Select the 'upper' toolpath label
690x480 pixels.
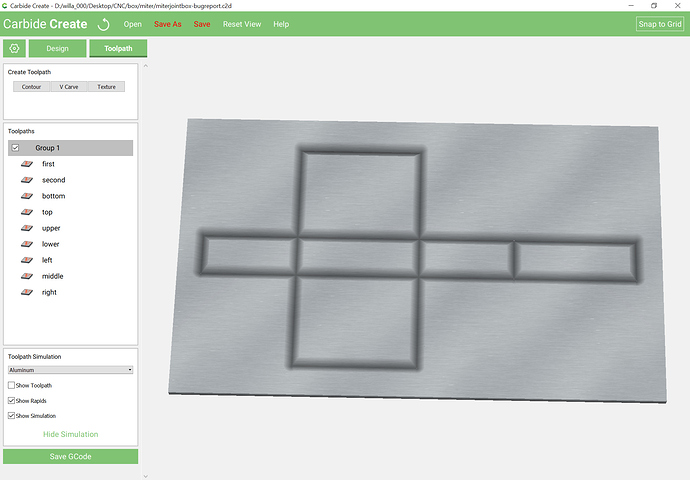[x=51, y=228]
